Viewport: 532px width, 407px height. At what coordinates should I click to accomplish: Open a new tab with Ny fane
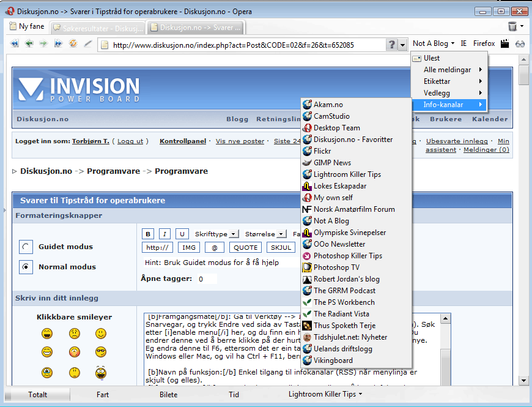click(27, 26)
